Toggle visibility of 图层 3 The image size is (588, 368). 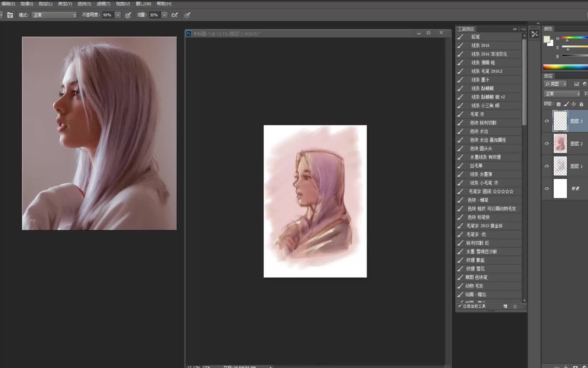(547, 121)
